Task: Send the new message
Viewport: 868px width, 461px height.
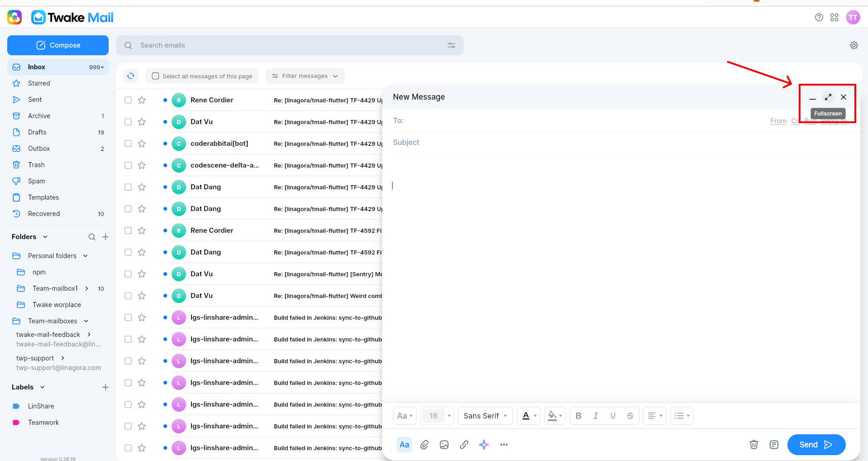Action: pos(816,445)
